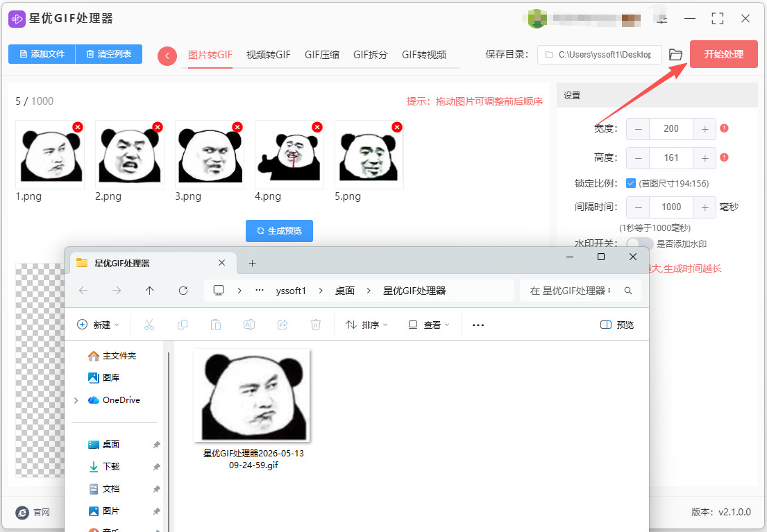The height and width of the screenshot is (532, 767).
Task: Refresh the File Explorer folder
Action: [x=183, y=291]
